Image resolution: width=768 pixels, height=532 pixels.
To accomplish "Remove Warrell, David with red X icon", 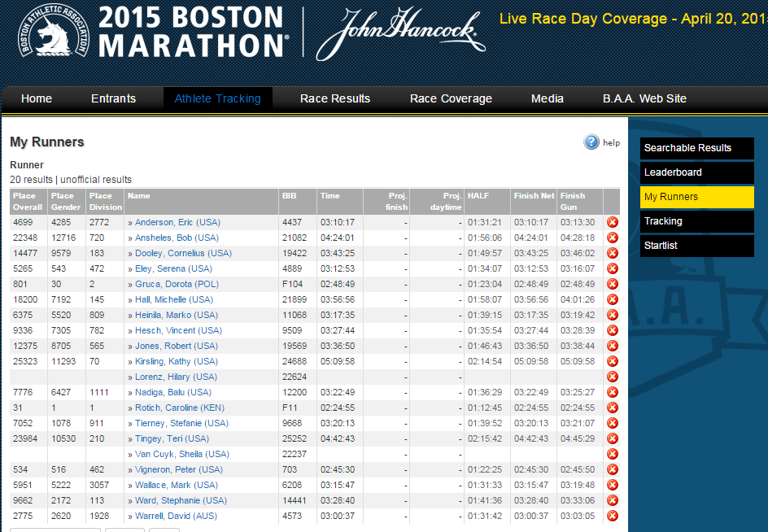I will coord(613,516).
